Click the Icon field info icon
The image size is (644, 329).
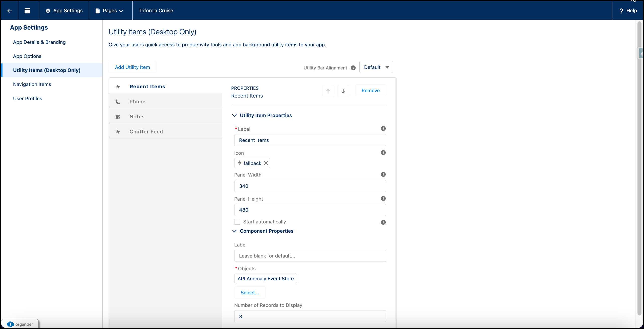383,153
